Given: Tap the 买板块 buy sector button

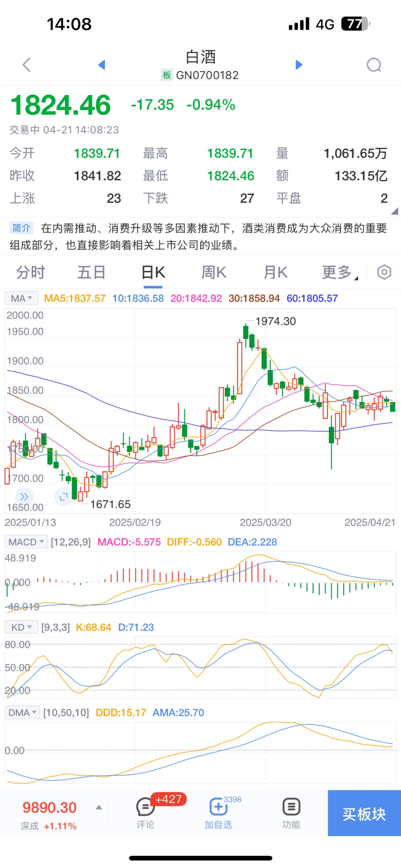Looking at the screenshot, I should click(364, 813).
